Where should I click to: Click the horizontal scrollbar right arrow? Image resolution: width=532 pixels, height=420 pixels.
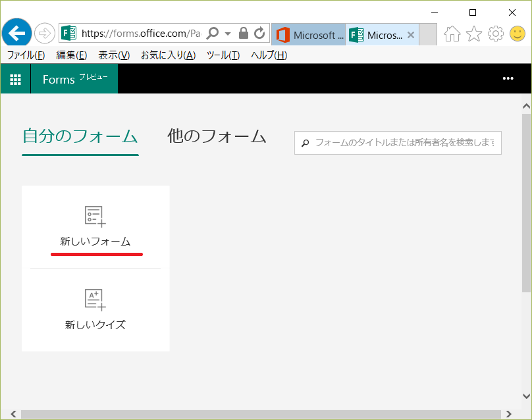coord(508,414)
